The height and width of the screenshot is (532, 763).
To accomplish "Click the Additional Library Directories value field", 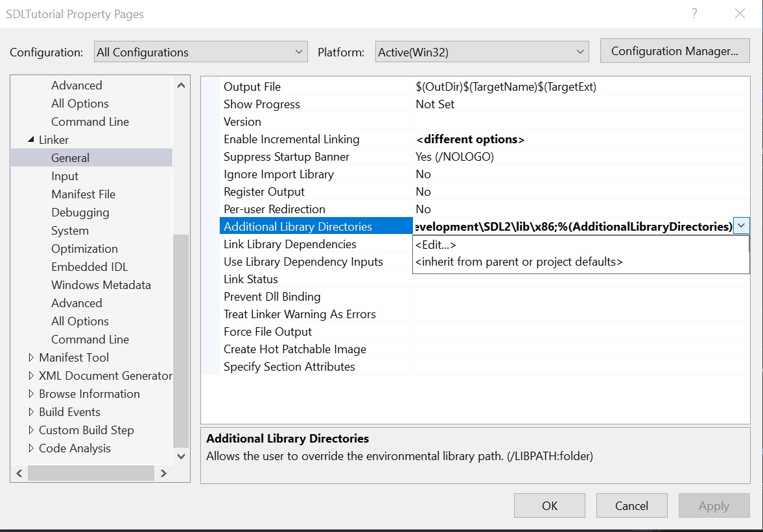I will pos(573,226).
